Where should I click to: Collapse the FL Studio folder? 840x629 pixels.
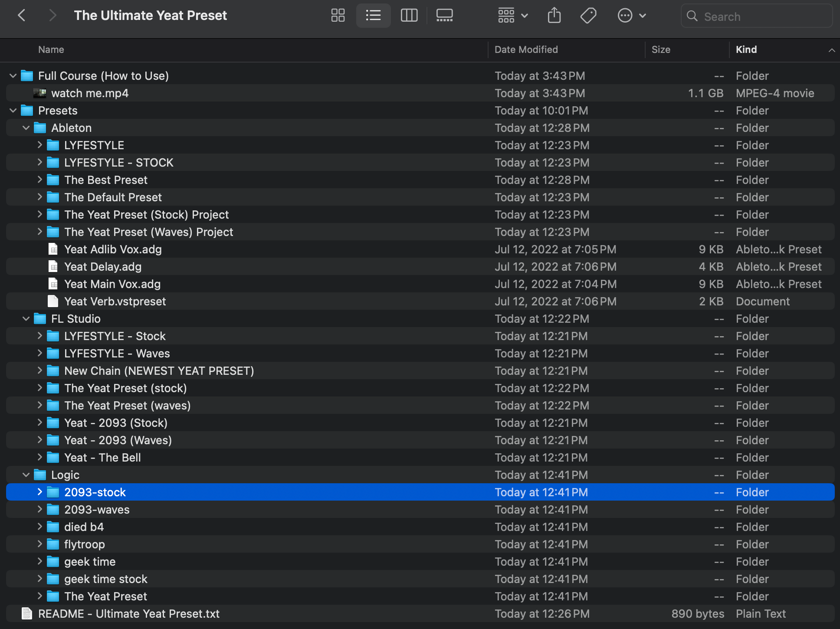click(x=26, y=319)
